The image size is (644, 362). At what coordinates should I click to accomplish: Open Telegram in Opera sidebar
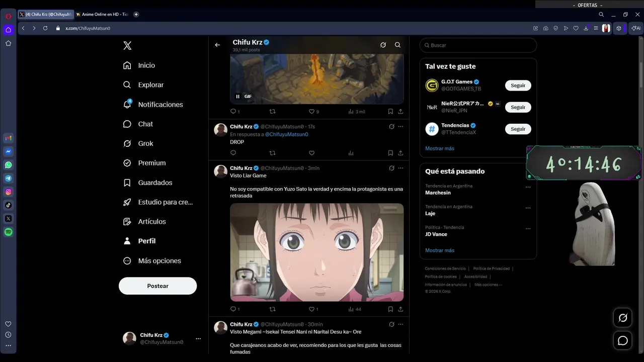pyautogui.click(x=9, y=178)
